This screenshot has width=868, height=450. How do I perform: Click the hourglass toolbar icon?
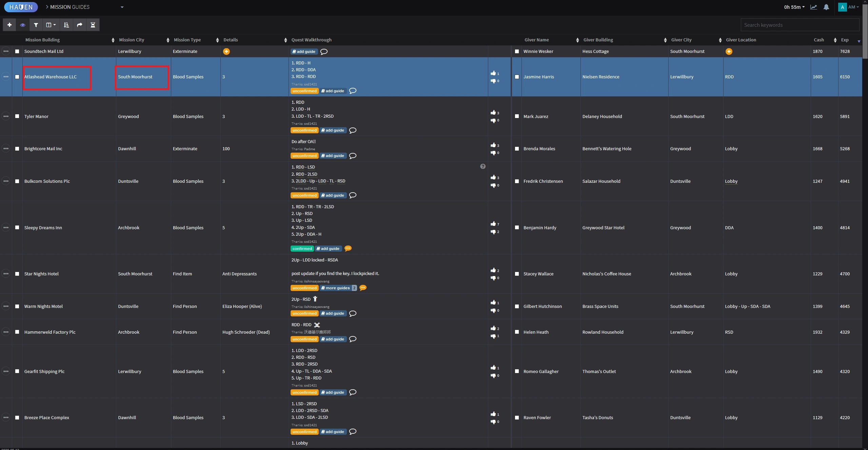coord(93,25)
